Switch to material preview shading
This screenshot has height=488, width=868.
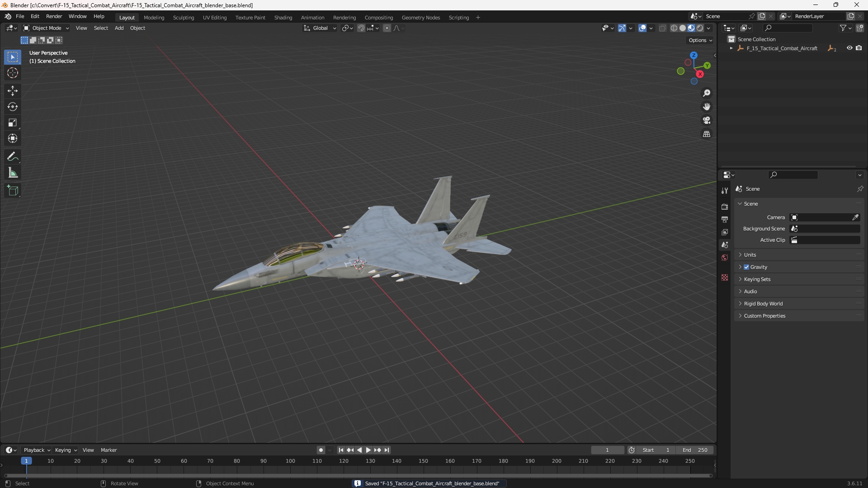[691, 28]
